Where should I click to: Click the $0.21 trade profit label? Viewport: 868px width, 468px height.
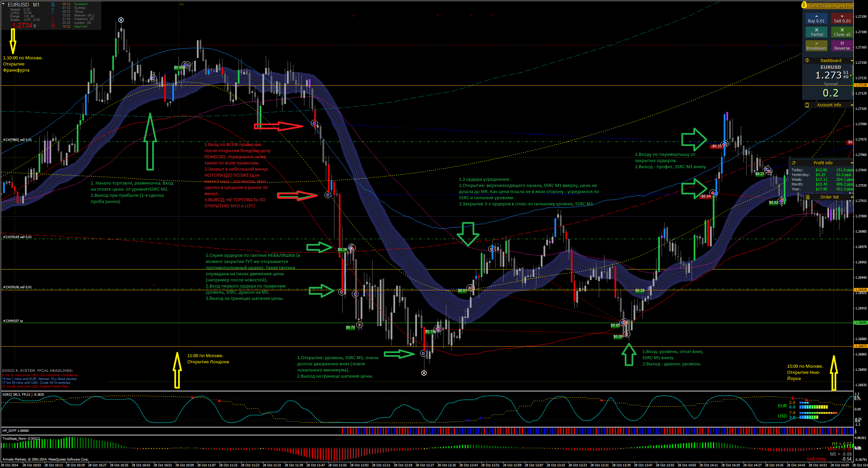point(760,174)
